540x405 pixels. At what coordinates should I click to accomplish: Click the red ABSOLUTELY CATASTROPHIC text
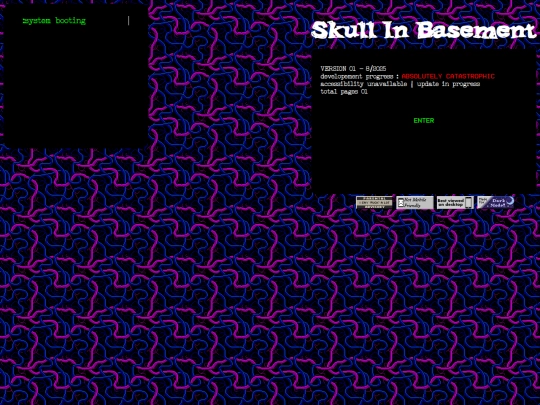[x=448, y=76]
